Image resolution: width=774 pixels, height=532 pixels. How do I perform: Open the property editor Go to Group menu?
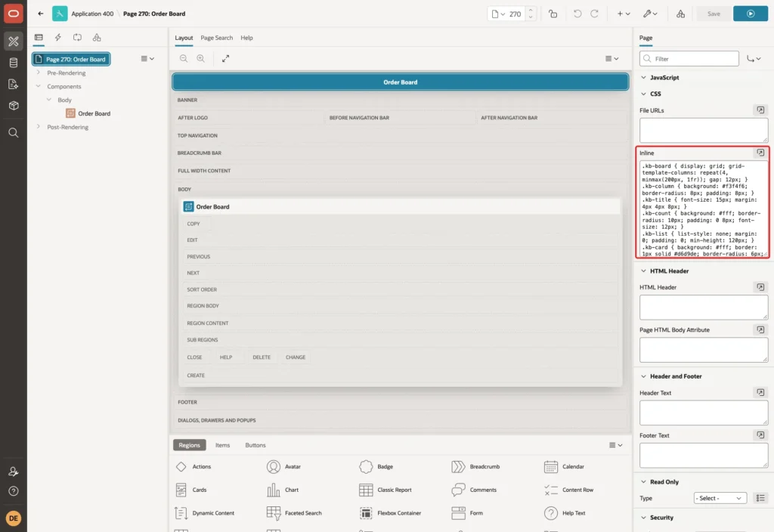754,59
